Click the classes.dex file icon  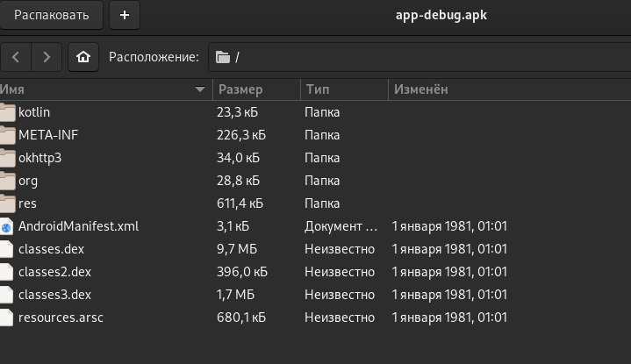[x=6, y=249]
